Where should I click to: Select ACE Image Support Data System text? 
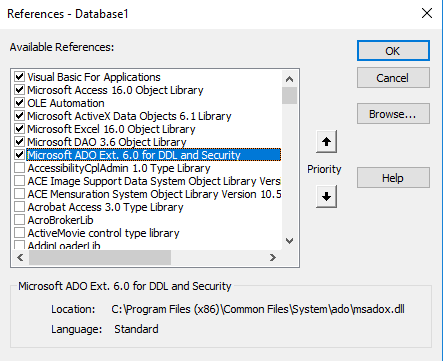pos(154,181)
